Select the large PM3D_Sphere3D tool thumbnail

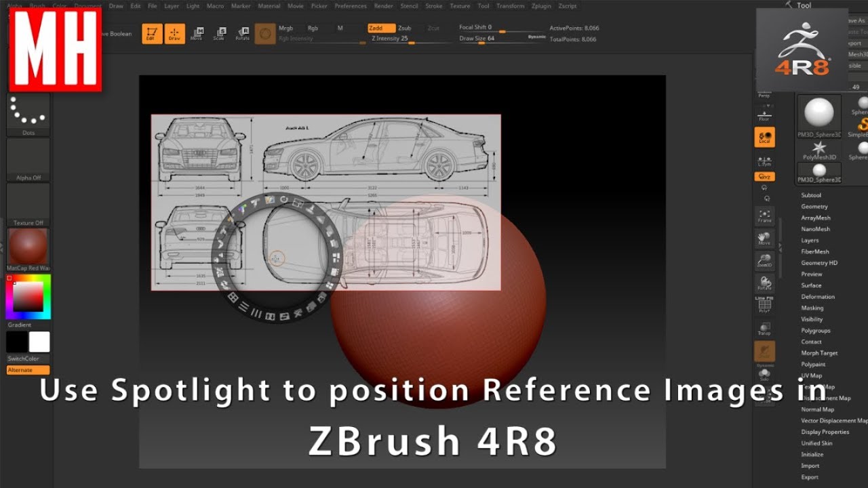(818, 117)
